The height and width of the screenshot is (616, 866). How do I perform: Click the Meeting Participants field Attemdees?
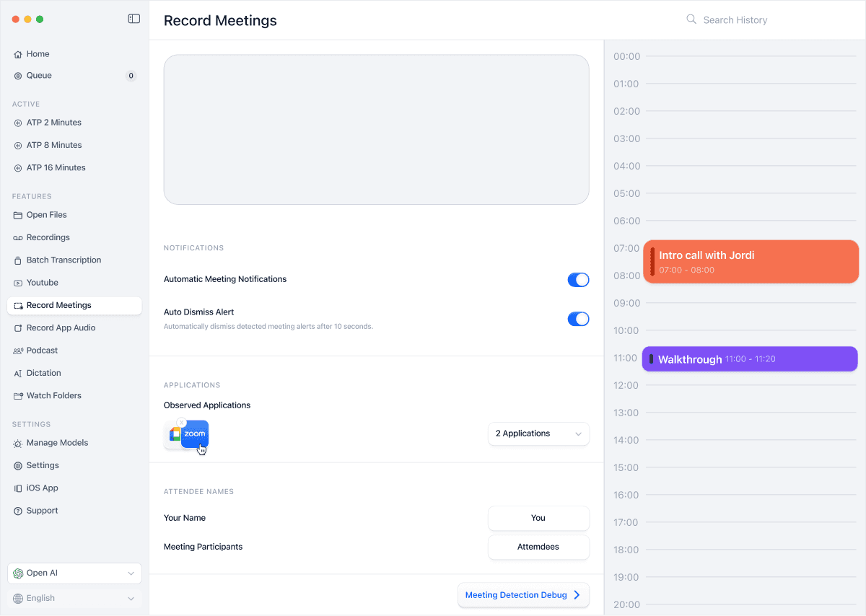point(538,547)
